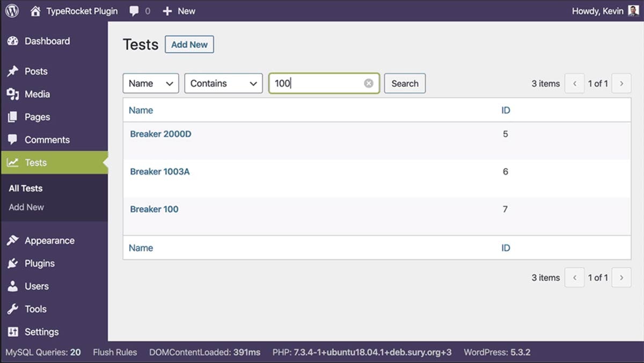Focus the search text field containing 100
Screen dimensions: 644x363
(317, 83)
